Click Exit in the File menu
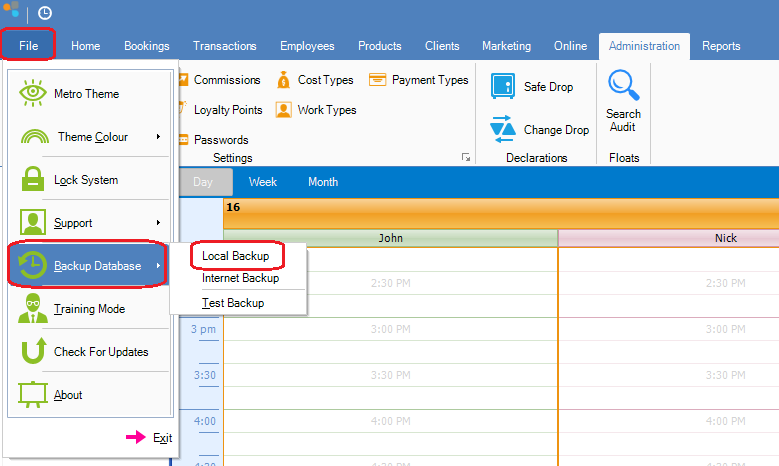Screen dimensions: 779x466 point(162,438)
